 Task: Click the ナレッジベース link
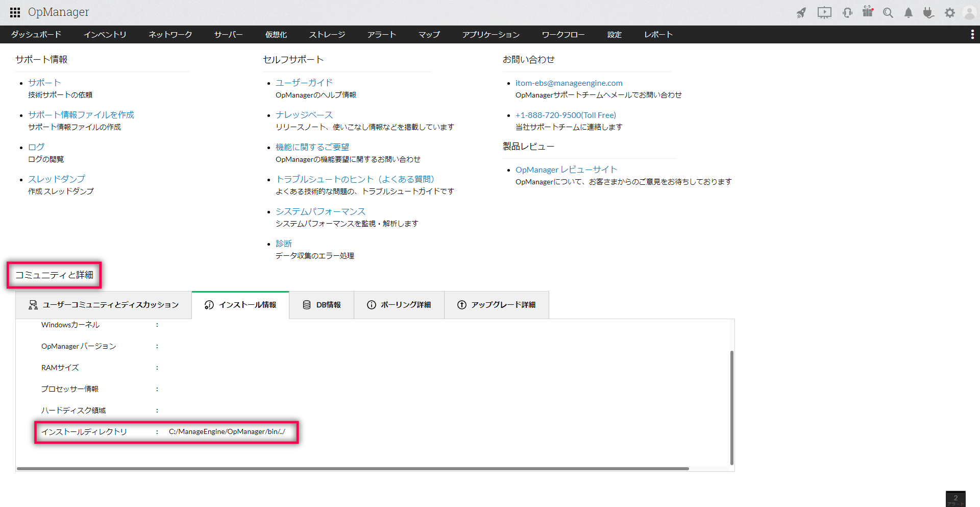(304, 115)
